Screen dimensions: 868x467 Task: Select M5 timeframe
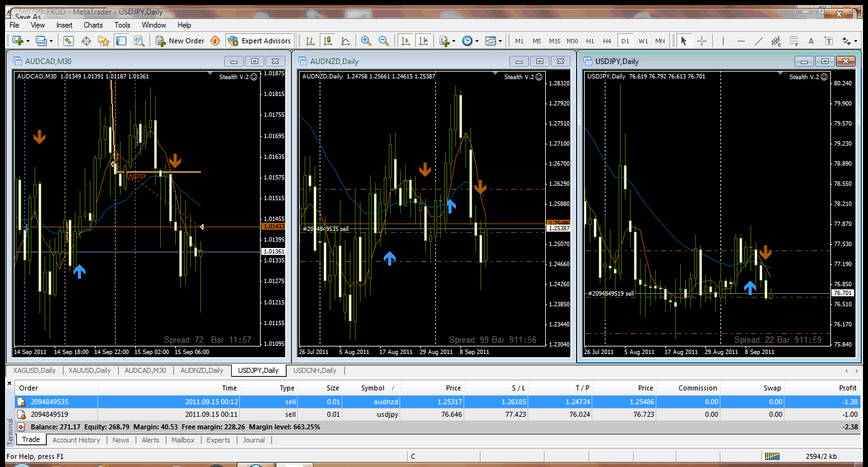537,41
